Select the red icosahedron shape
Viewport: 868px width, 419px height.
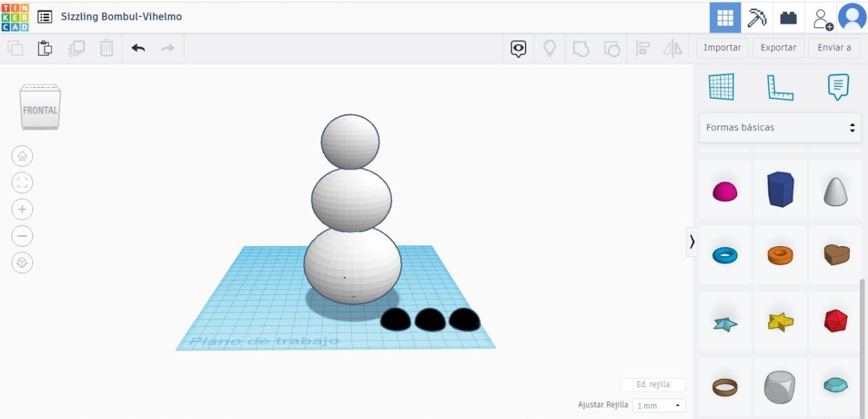(x=835, y=321)
